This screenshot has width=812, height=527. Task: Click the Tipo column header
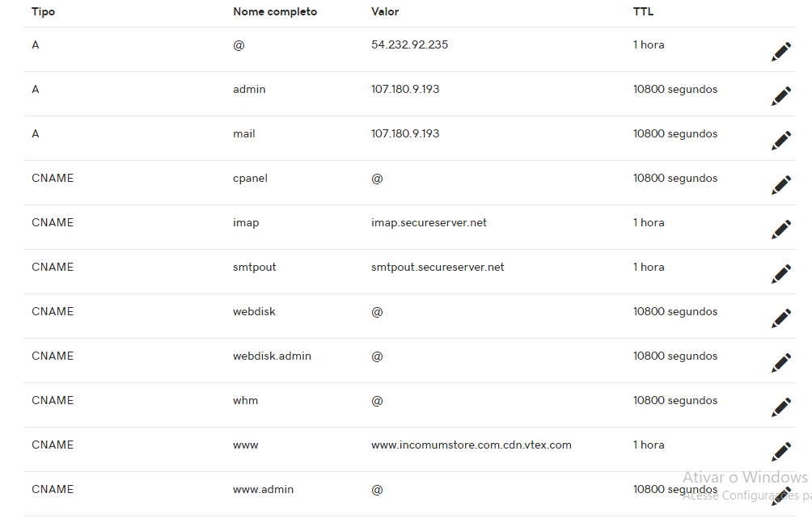[x=43, y=12]
